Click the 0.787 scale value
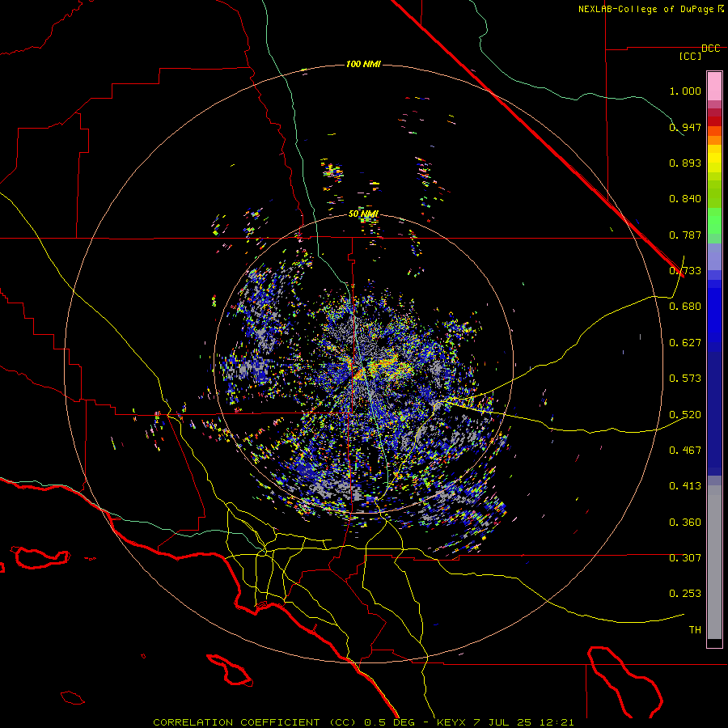The height and width of the screenshot is (728, 728). tap(685, 235)
